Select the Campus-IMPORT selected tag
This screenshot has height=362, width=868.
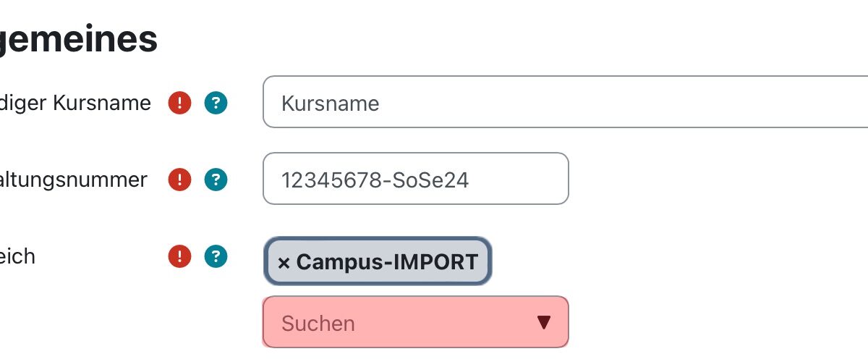pyautogui.click(x=378, y=261)
